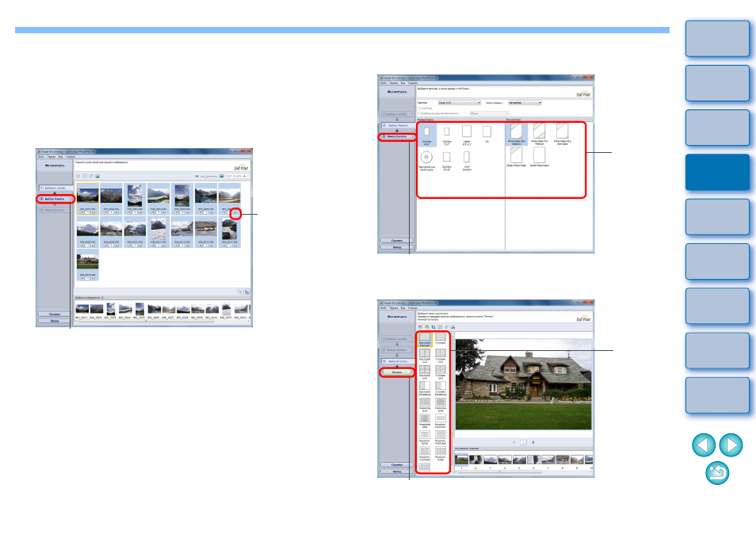
Task: Click 'Макет/печать' step in paper selection window
Action: pyautogui.click(x=397, y=136)
